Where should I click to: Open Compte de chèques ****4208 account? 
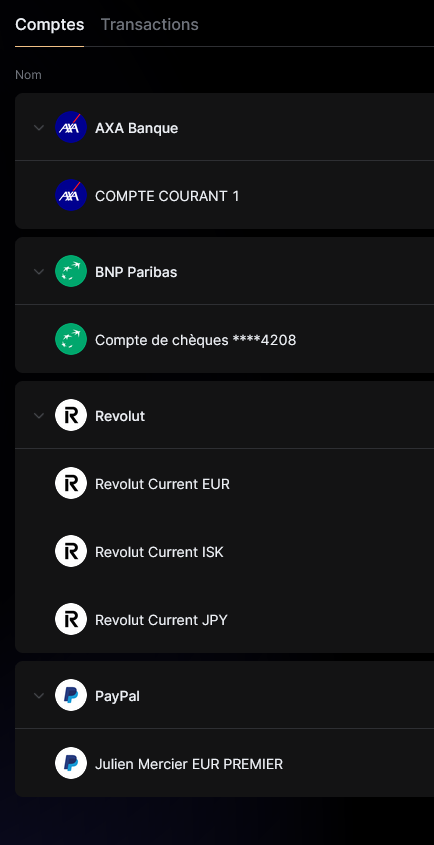click(x=224, y=339)
